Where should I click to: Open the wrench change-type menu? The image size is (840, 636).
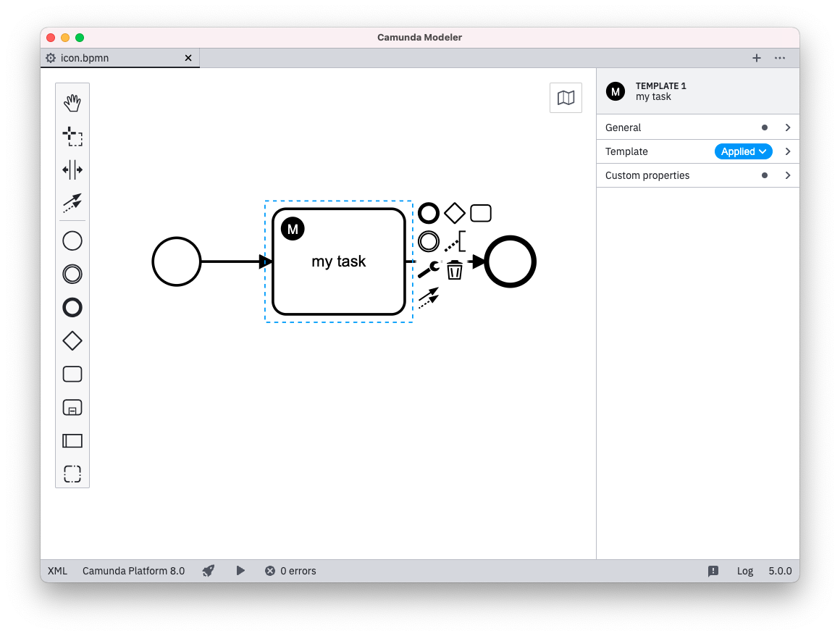pyautogui.click(x=429, y=269)
